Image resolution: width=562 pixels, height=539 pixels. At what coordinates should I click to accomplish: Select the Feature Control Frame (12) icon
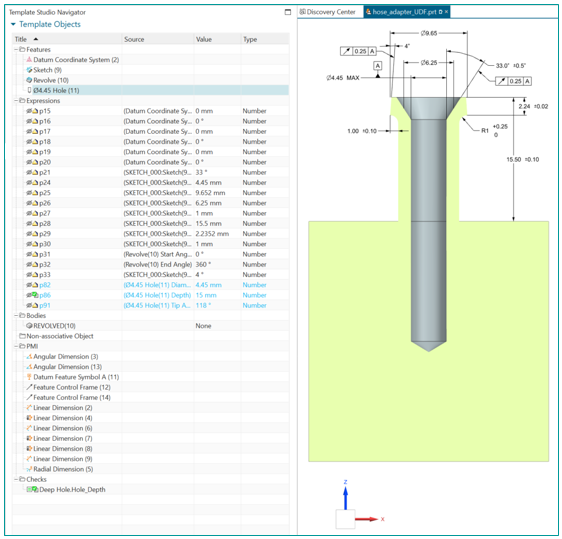point(29,387)
